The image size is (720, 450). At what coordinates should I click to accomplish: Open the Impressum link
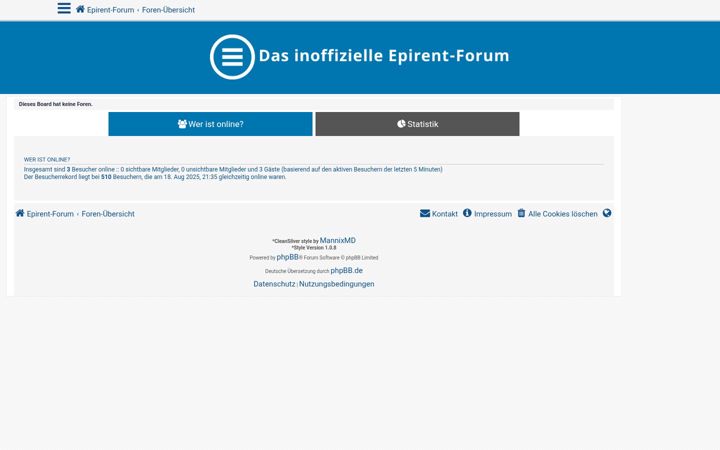pos(493,214)
